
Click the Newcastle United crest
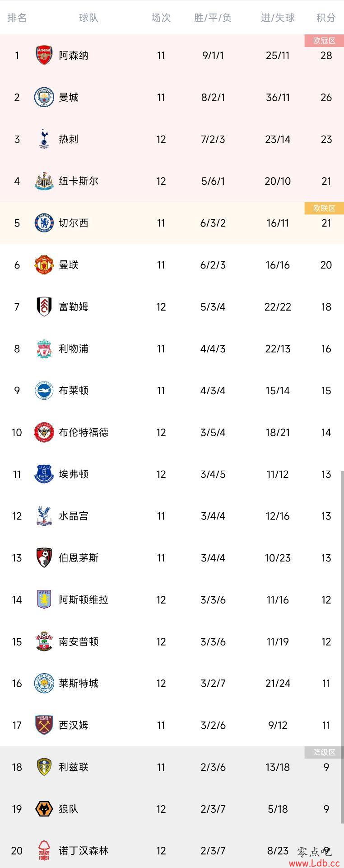44,181
